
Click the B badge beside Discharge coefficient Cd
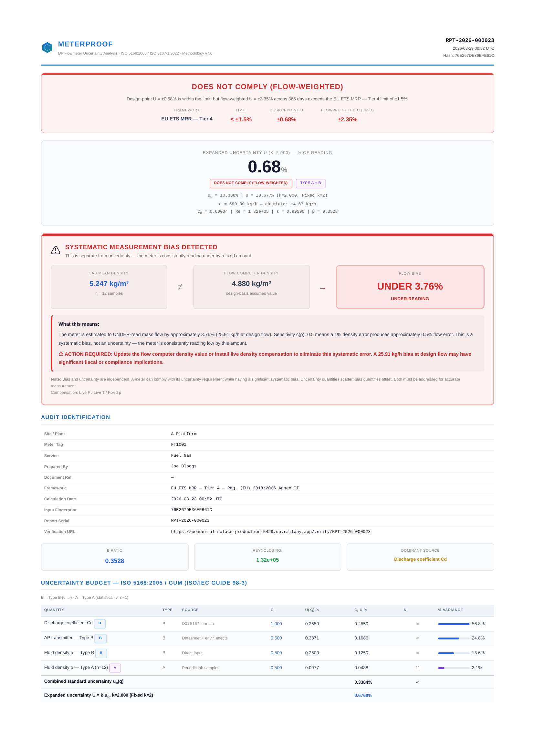[x=100, y=623]
